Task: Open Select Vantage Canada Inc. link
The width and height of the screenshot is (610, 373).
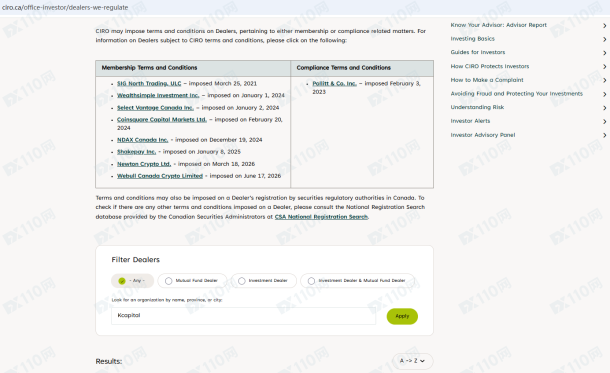Action: coord(155,108)
